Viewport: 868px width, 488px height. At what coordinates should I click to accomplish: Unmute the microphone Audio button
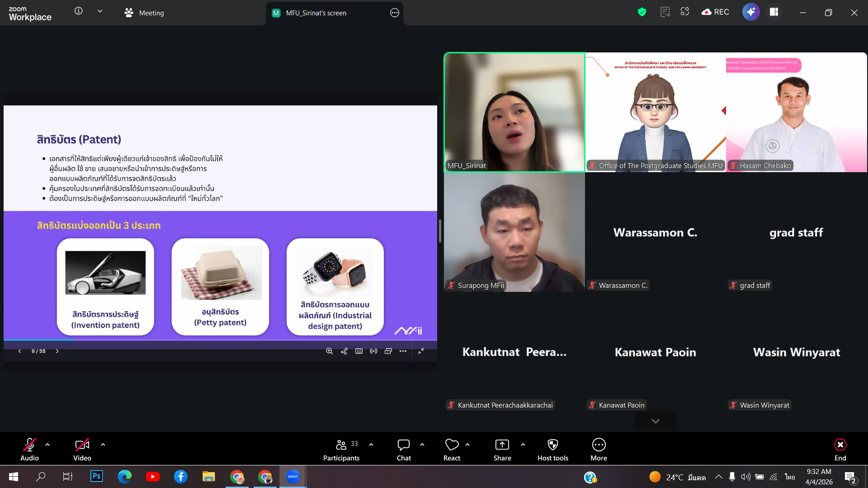tap(29, 450)
